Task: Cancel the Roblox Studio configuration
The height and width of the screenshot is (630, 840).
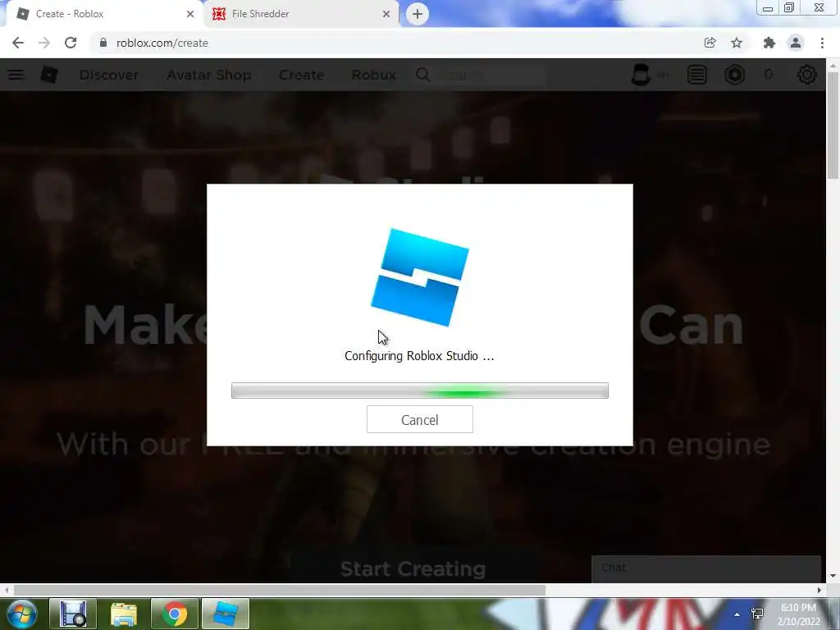Action: [419, 419]
